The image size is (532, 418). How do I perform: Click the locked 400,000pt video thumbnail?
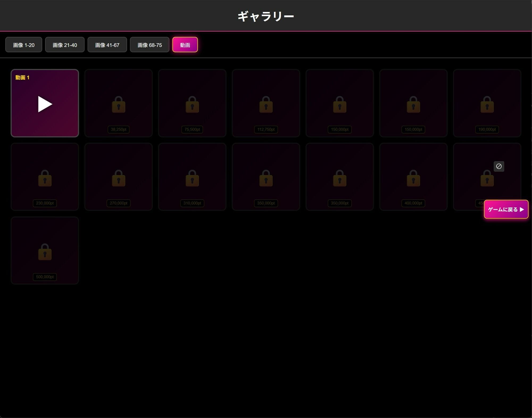[x=413, y=176]
